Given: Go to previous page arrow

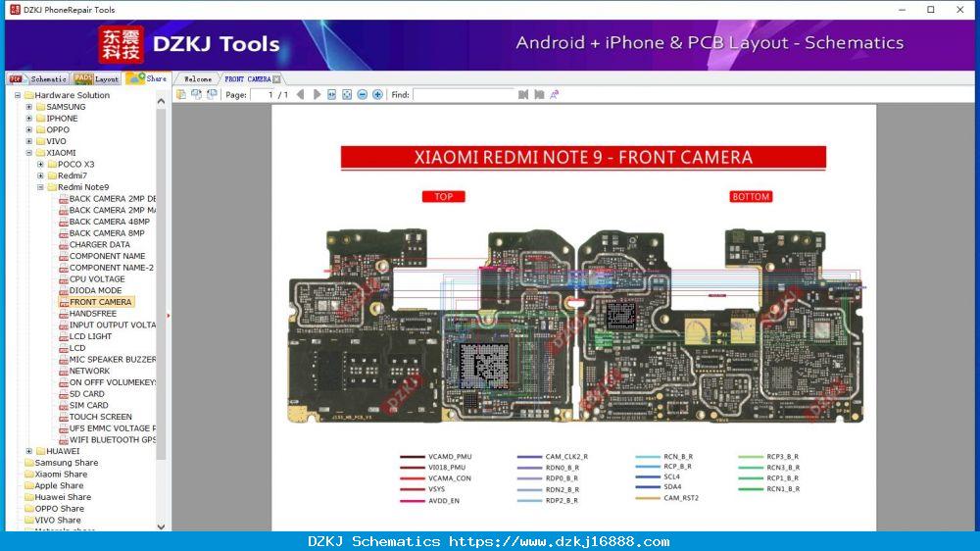Looking at the screenshot, I should point(301,94).
